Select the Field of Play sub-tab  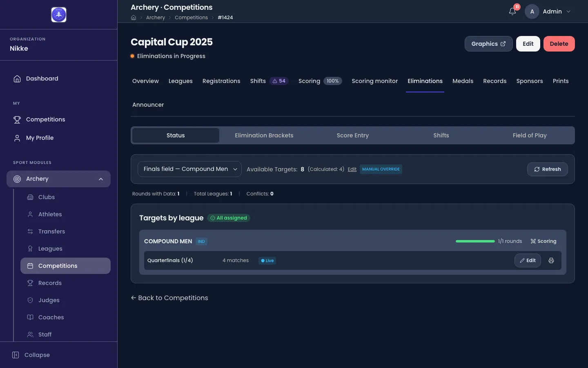(x=530, y=135)
